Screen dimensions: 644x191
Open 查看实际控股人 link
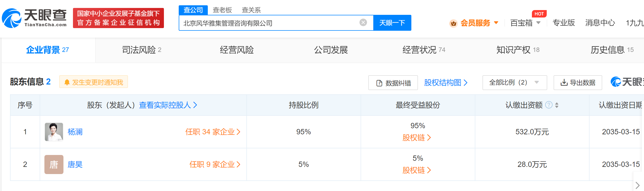tap(168, 105)
